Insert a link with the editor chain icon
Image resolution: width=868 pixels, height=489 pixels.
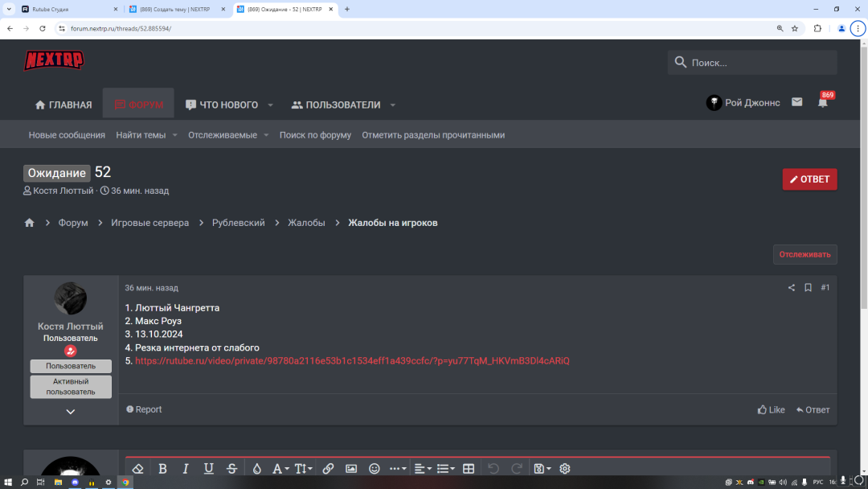click(x=328, y=469)
